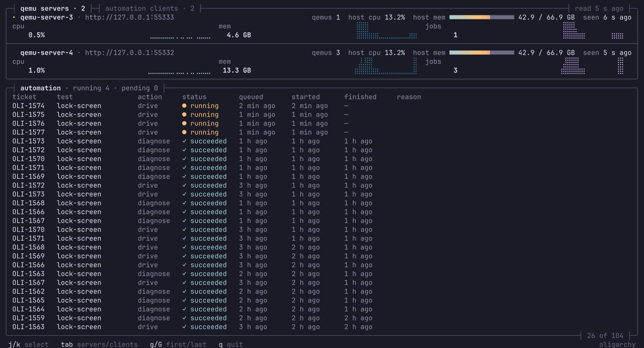Click the orange running dot for OLI-1574

click(x=185, y=106)
